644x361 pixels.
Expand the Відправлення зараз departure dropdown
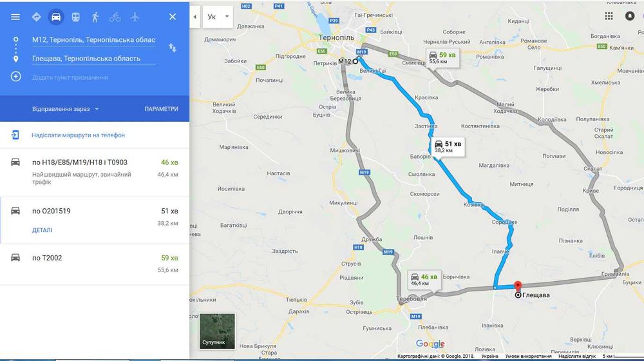click(x=66, y=109)
